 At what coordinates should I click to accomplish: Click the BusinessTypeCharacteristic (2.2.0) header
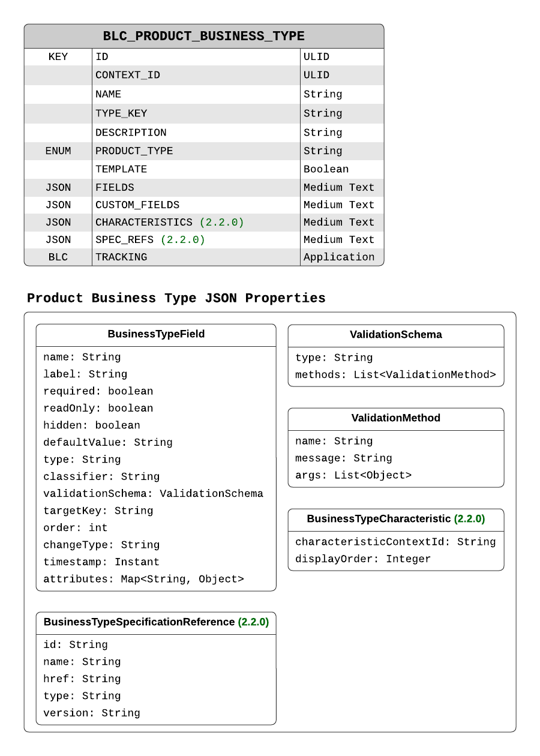(x=396, y=519)
